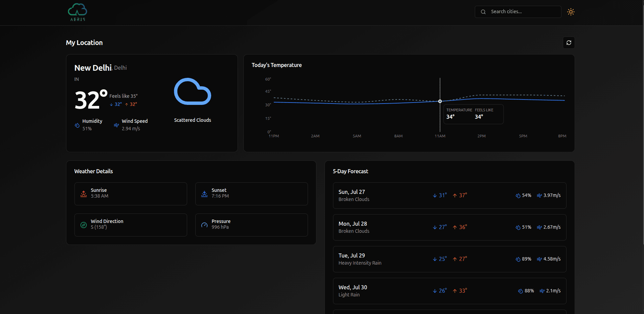Open the Wed, Jul 30 forecast row
The image size is (644, 314).
[x=450, y=291]
